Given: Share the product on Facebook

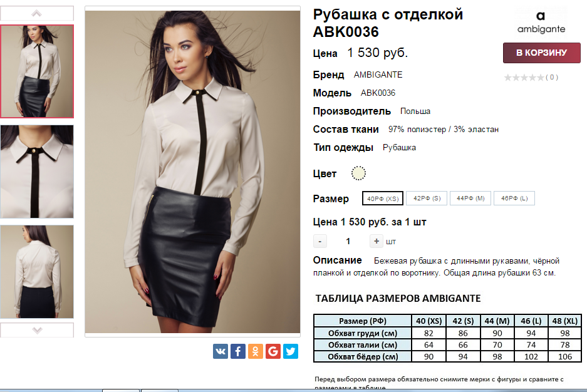Looking at the screenshot, I should (x=237, y=351).
